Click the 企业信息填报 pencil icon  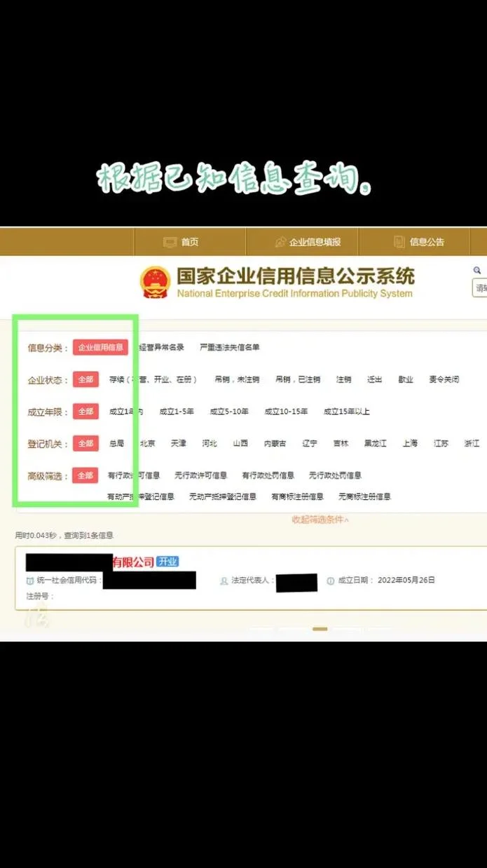point(280,242)
